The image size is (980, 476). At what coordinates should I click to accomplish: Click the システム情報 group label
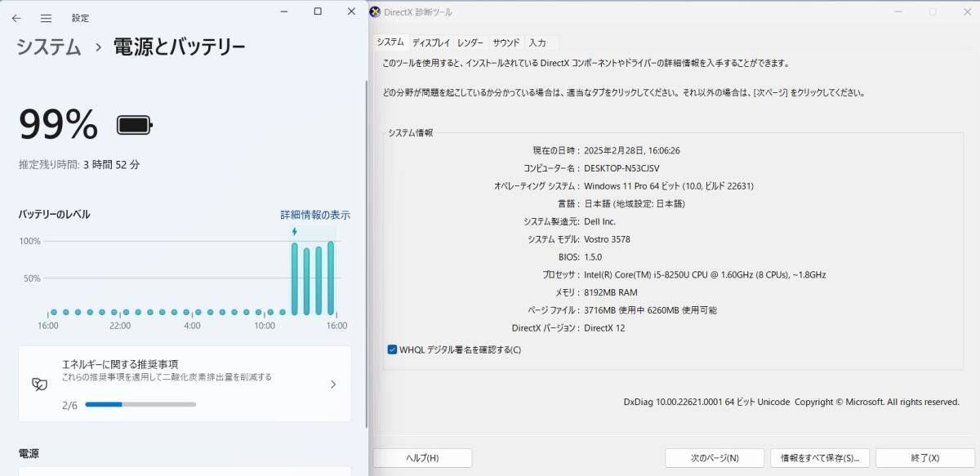click(x=411, y=132)
